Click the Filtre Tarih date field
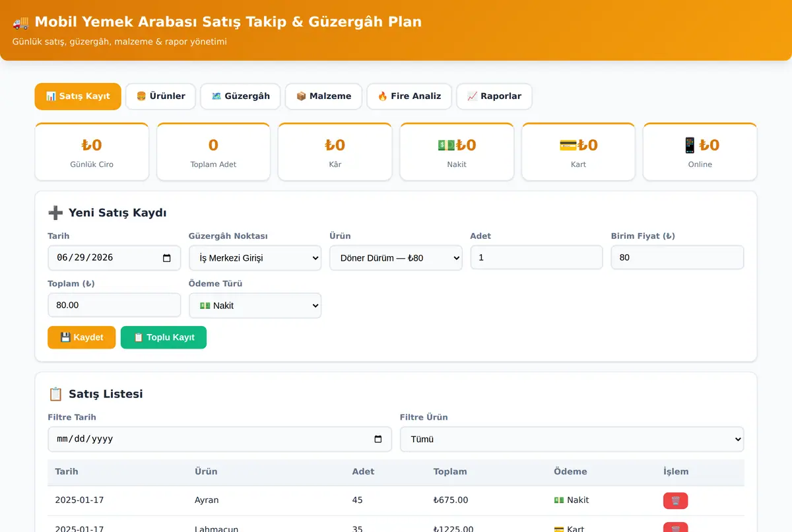 pos(220,439)
